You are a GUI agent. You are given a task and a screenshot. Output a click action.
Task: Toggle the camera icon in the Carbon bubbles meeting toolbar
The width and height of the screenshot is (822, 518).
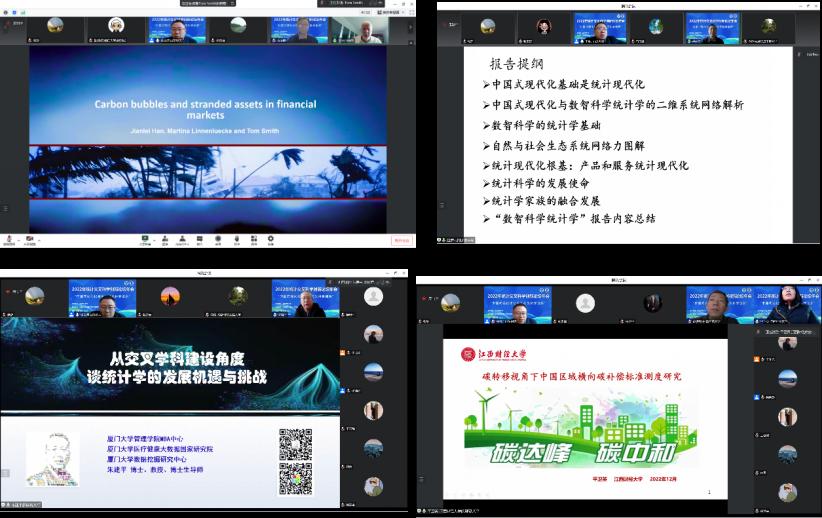[31, 239]
